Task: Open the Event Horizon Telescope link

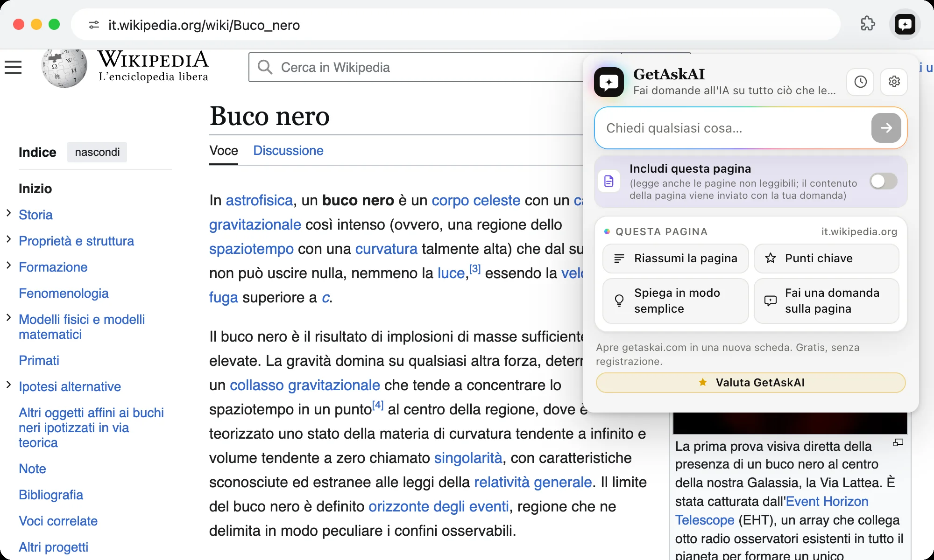Action: 771,511
